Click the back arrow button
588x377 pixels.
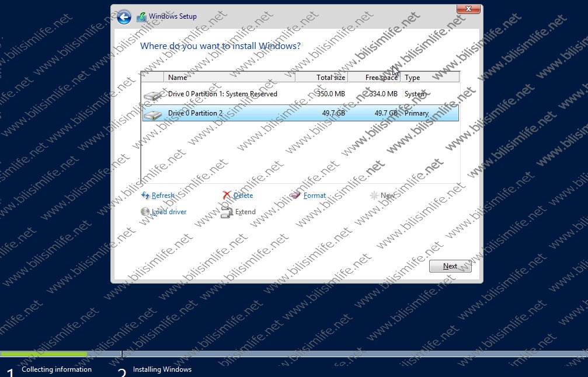pyautogui.click(x=124, y=18)
